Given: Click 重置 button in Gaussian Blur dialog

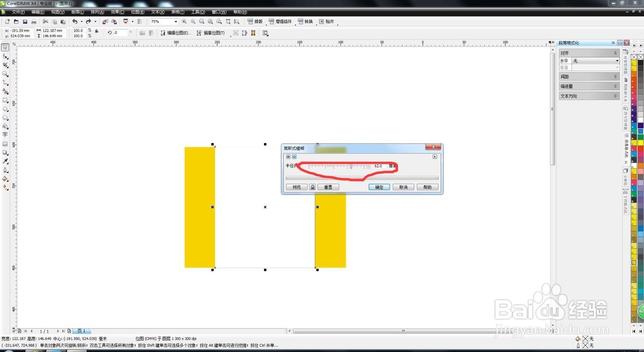Looking at the screenshot, I should pos(328,187).
